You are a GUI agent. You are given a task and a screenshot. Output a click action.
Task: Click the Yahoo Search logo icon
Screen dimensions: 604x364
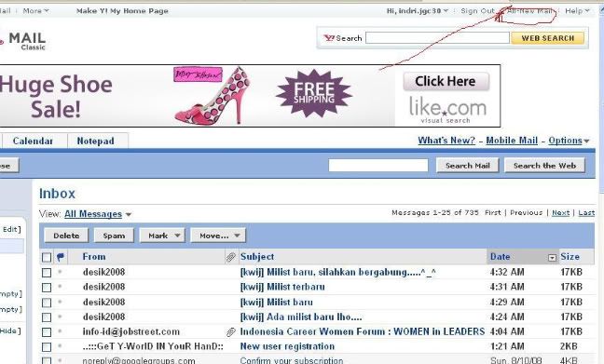pyautogui.click(x=329, y=38)
